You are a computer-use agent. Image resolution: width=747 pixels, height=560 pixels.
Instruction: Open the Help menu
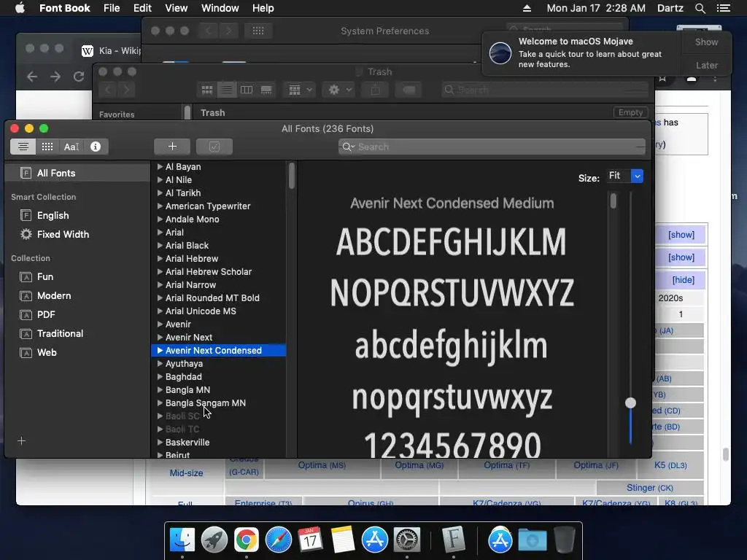(x=263, y=8)
